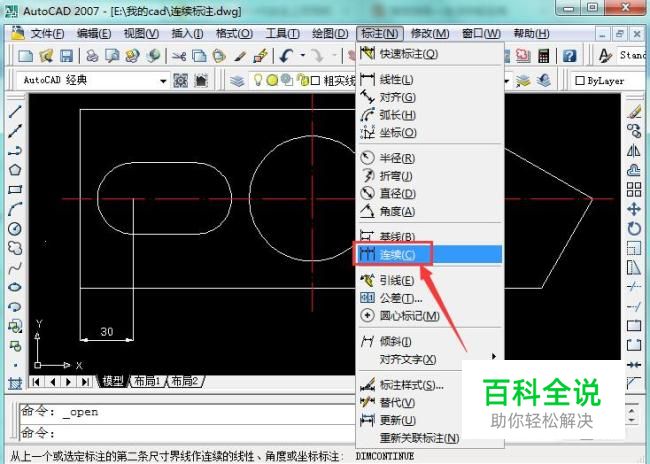Screen dimensions: 650x464
Task: Open the 文件(F) menu
Action: tap(47, 33)
